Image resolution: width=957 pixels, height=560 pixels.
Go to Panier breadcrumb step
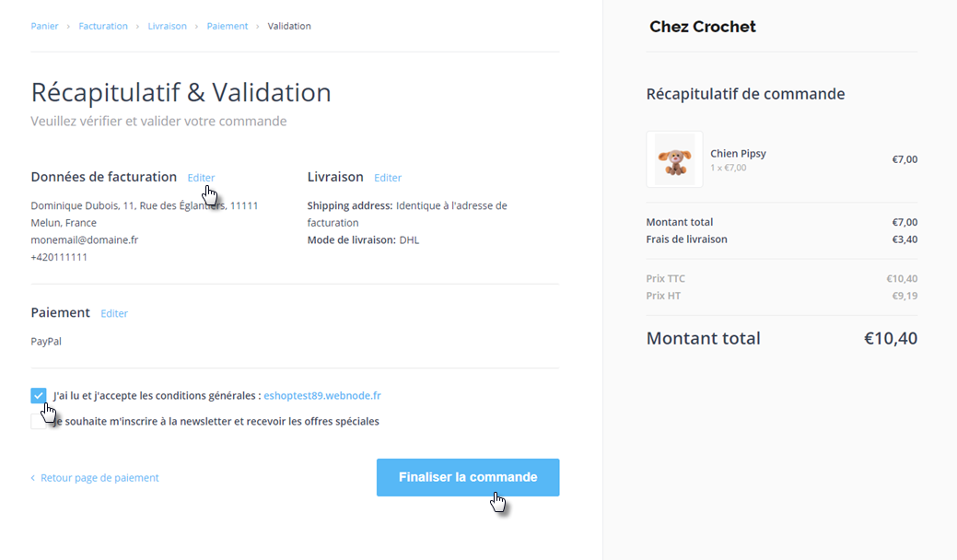click(x=44, y=26)
